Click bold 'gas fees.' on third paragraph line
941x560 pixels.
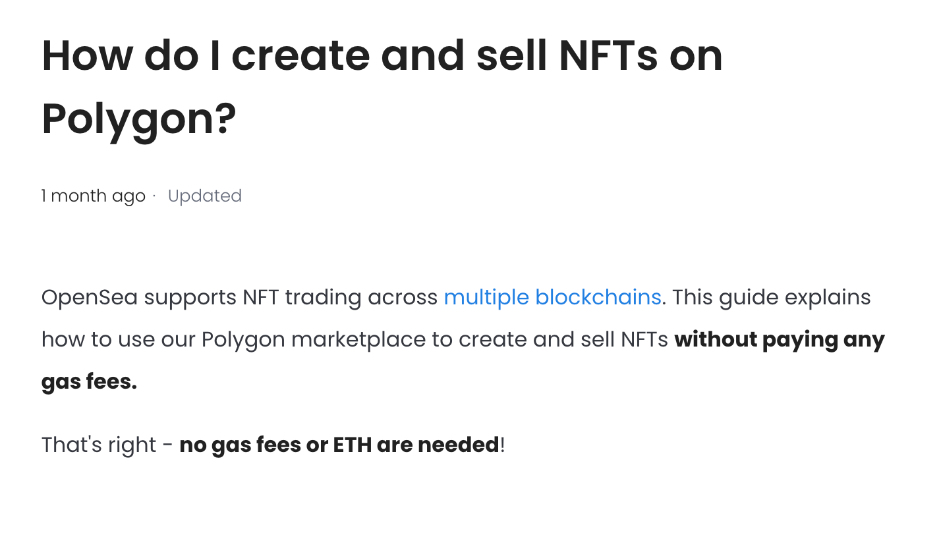tap(89, 381)
